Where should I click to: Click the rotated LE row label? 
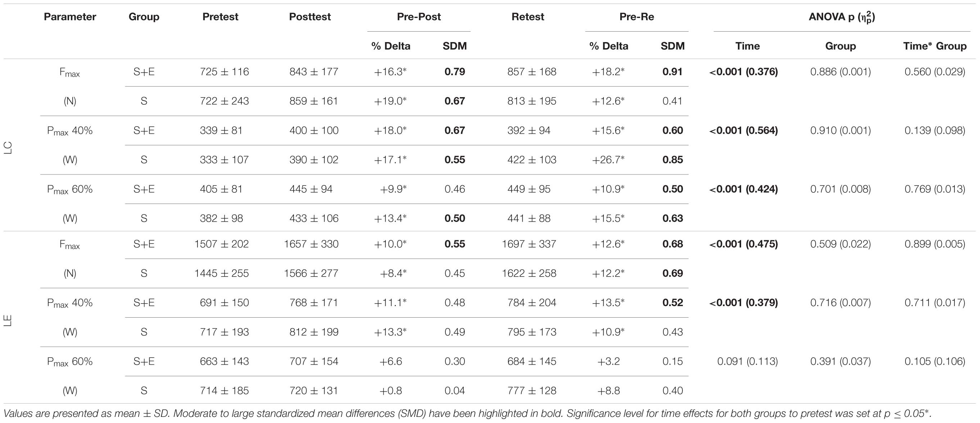point(8,321)
